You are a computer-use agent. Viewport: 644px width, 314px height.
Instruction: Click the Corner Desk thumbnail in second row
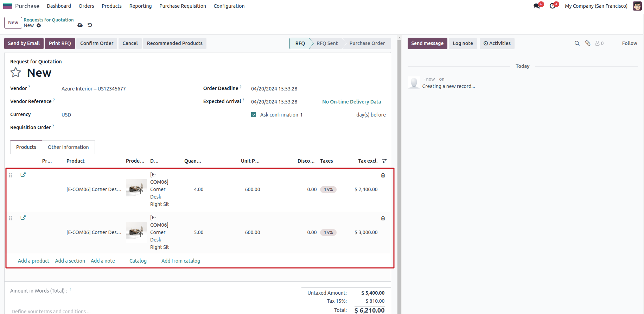pos(136,232)
